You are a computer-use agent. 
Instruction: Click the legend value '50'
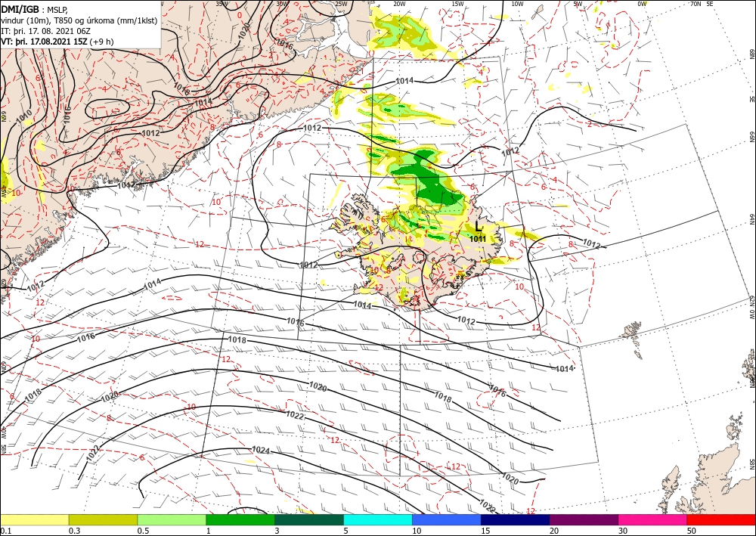[691, 531]
